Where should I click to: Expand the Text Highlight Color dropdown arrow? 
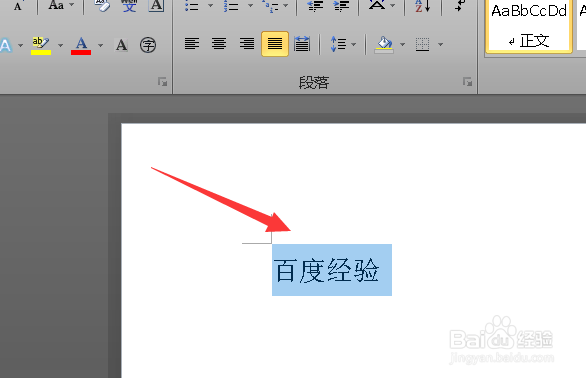60,46
